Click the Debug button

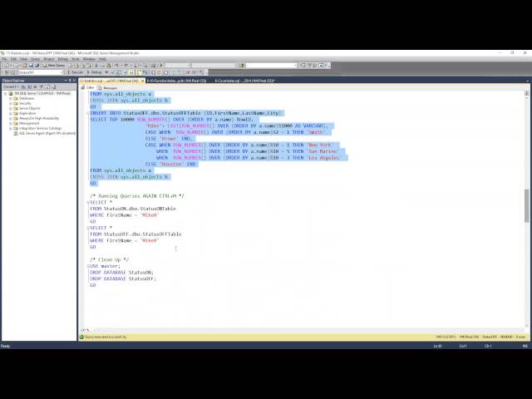pyautogui.click(x=94, y=72)
